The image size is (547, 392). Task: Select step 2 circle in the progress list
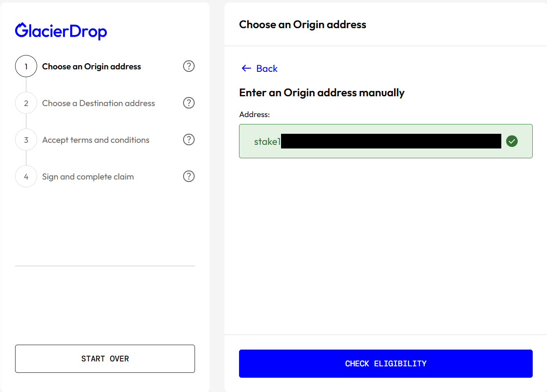pyautogui.click(x=26, y=103)
